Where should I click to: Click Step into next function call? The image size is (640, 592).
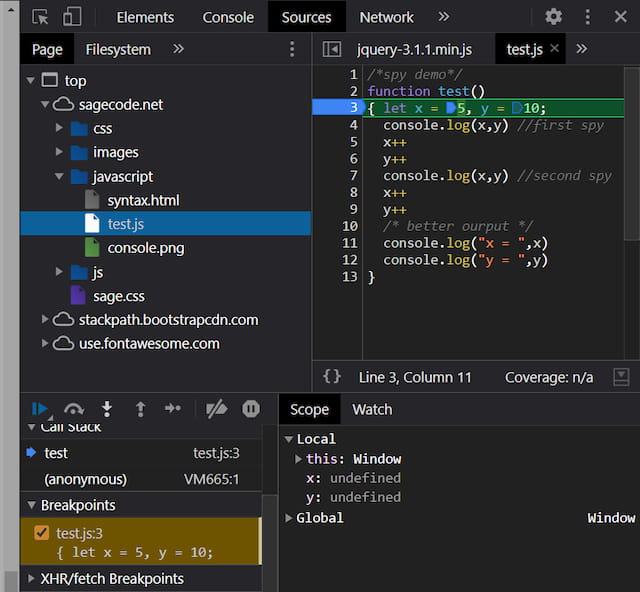(x=107, y=408)
